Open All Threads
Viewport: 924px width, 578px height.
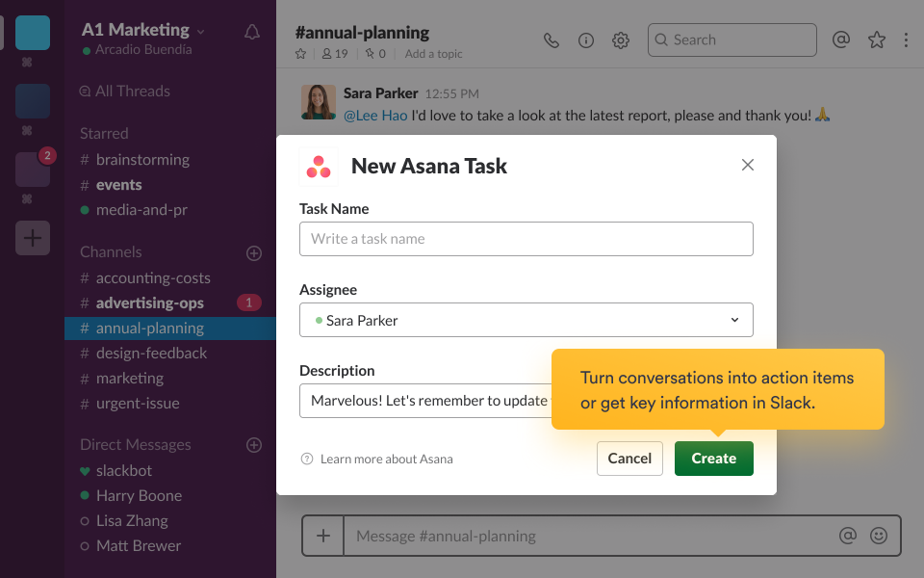tap(134, 91)
